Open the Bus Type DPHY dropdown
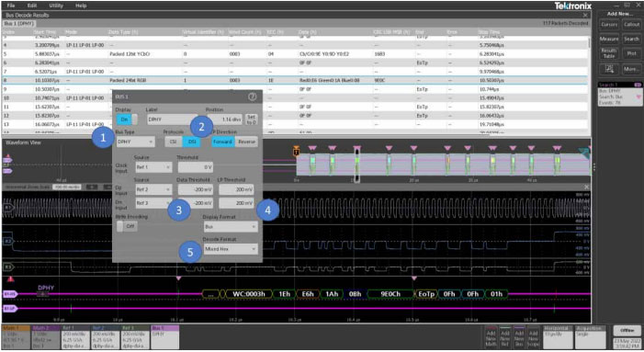 click(135, 142)
